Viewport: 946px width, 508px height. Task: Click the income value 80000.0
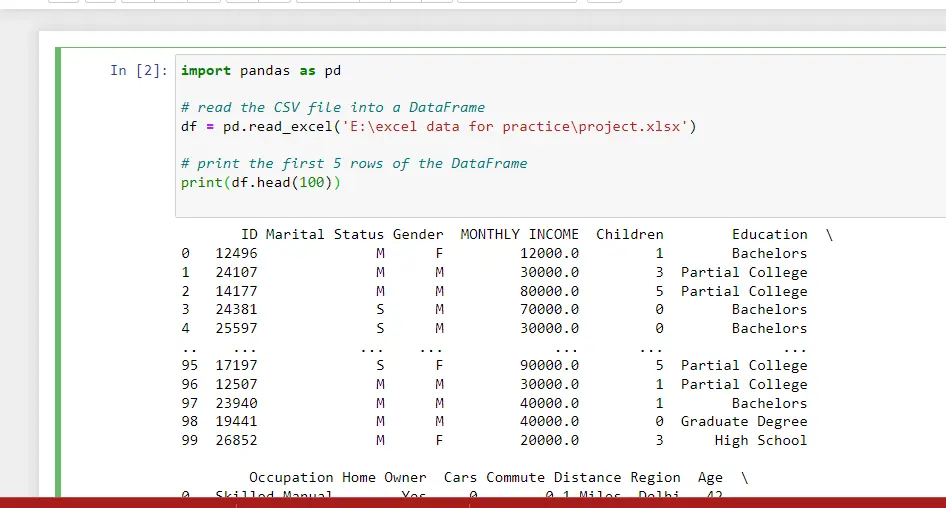[x=550, y=291]
